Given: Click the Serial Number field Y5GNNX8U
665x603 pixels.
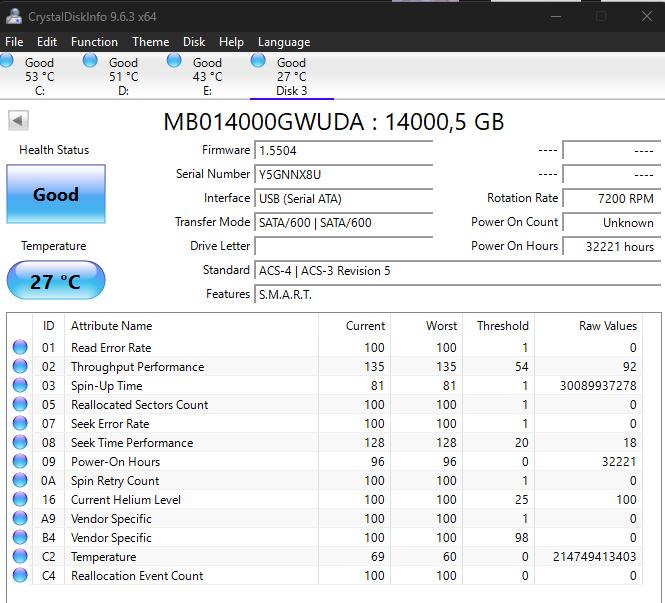Looking at the screenshot, I should point(344,174).
